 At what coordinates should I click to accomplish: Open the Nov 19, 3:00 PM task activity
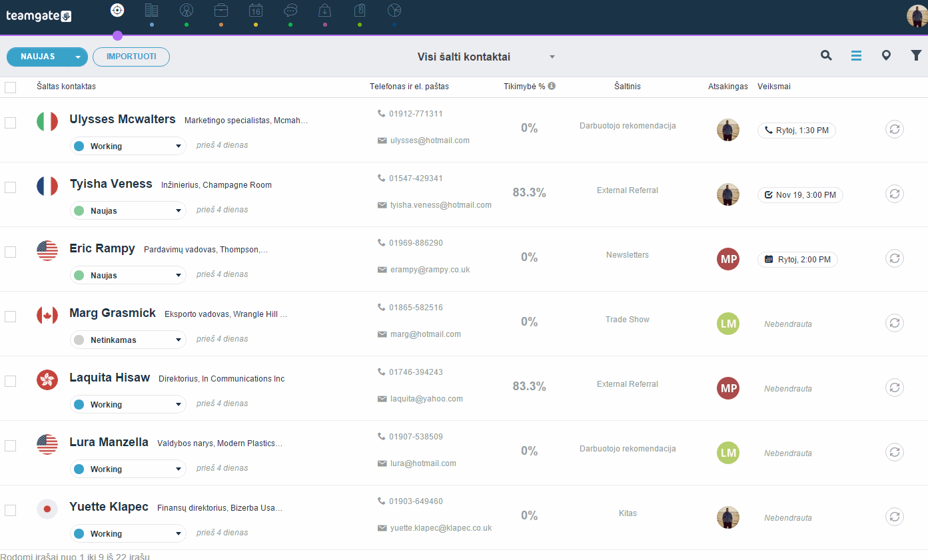tap(800, 195)
